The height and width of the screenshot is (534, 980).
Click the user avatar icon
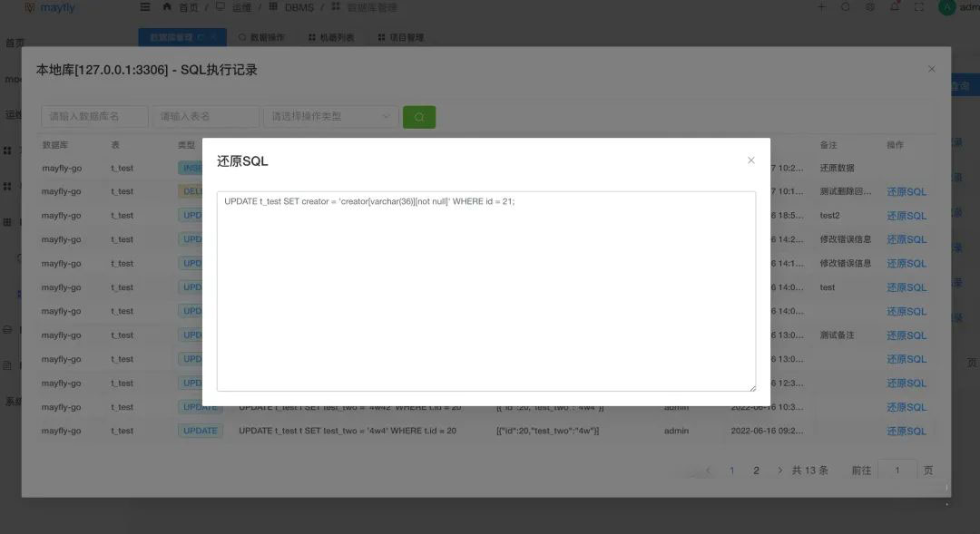click(x=946, y=7)
